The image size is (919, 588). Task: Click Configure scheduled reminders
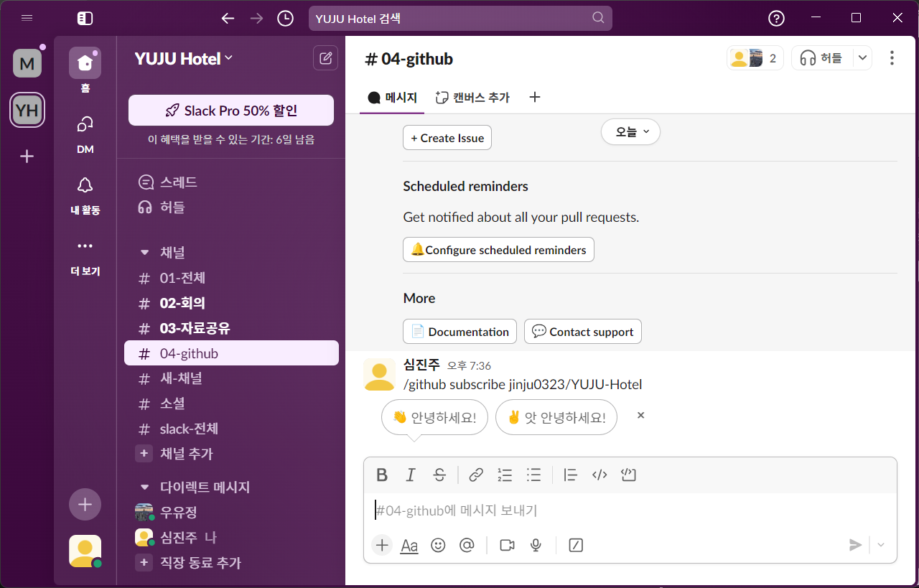click(x=498, y=250)
